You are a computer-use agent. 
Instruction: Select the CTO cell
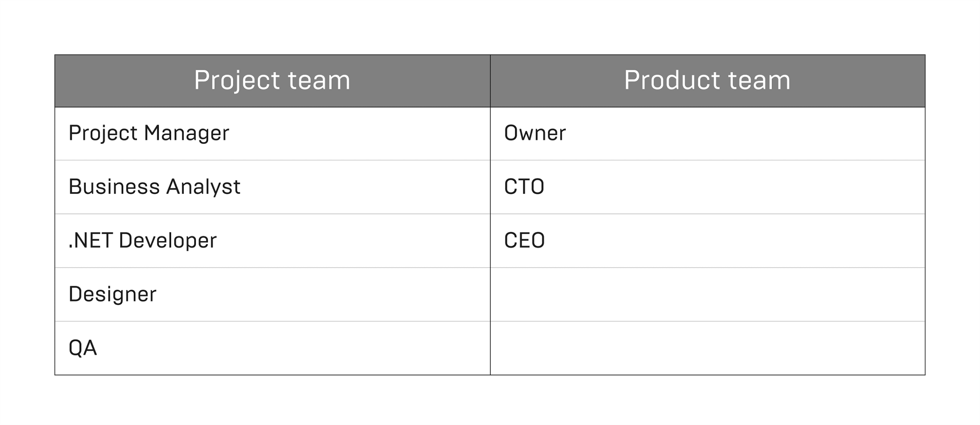pos(707,187)
